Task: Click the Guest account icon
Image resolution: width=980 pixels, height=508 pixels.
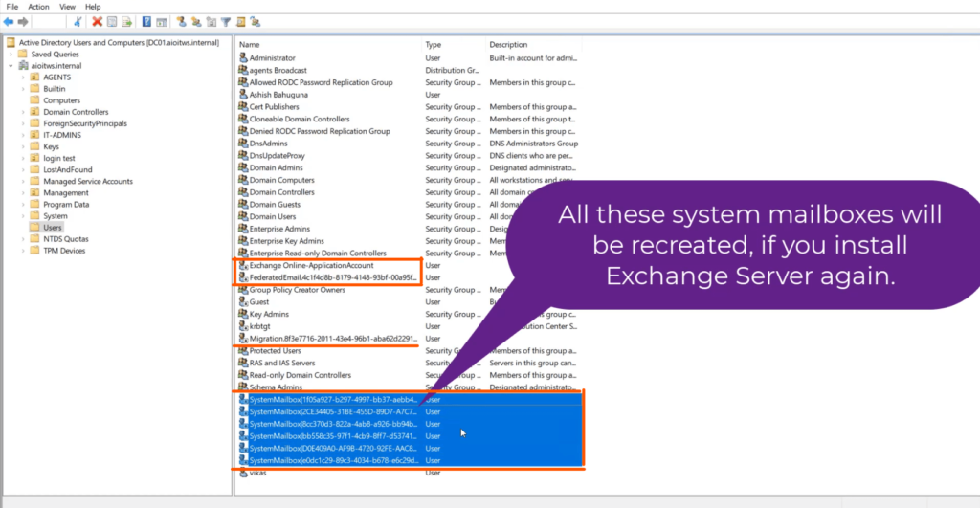Action: pyautogui.click(x=243, y=301)
